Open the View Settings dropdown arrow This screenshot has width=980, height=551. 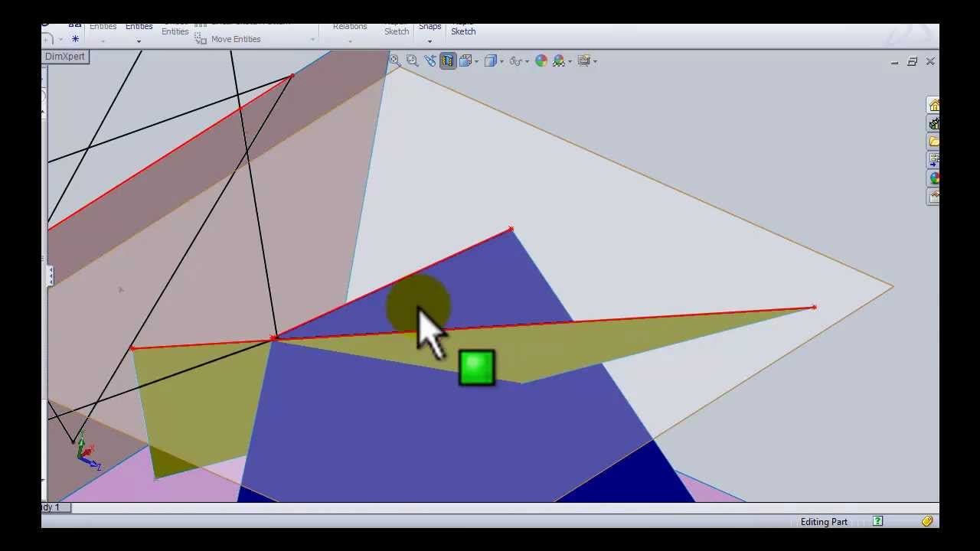click(595, 61)
